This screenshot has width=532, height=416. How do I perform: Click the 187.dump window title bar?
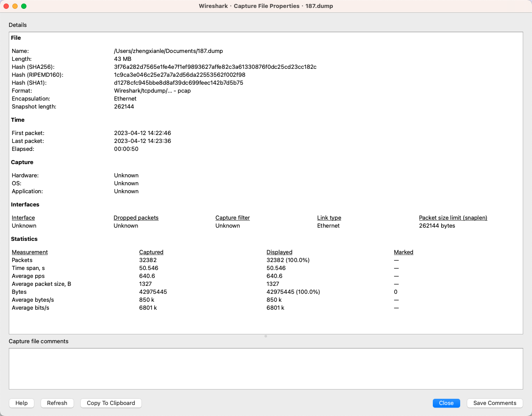266,6
